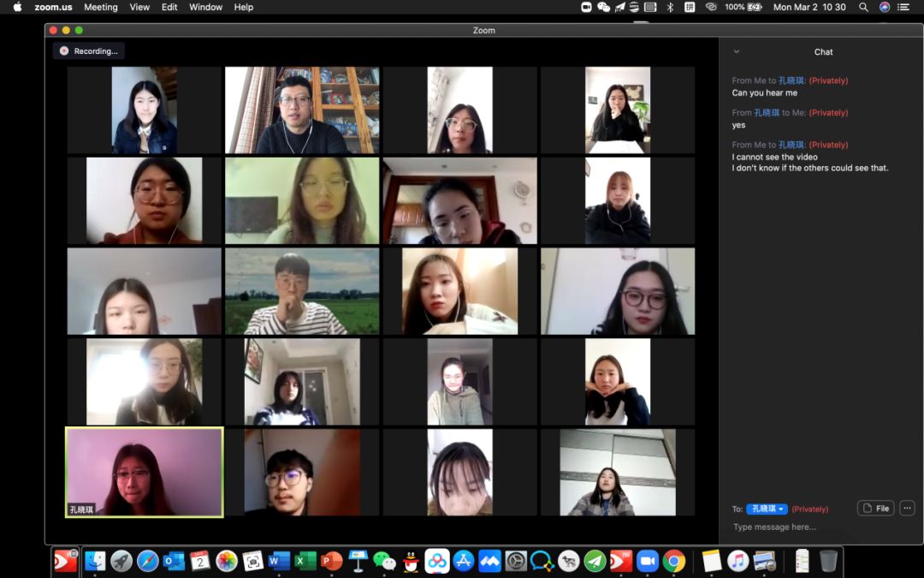Open Zoom app icon in the Dock
Image resolution: width=924 pixels, height=578 pixels.
[648, 561]
